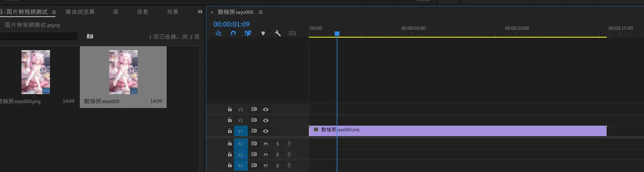644x172 pixels.
Task: Toggle track lock for V1
Action: (230, 131)
